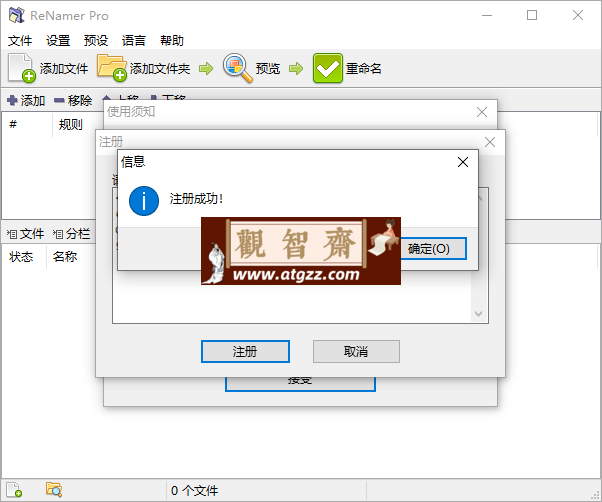Click the # column header in rules
The width and height of the screenshot is (602, 502).
[13, 124]
